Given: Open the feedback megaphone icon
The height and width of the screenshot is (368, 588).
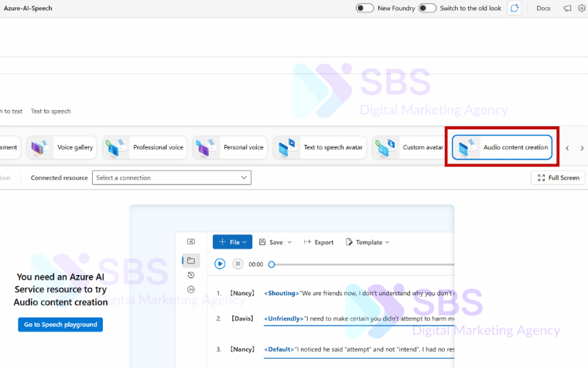Looking at the screenshot, I should (x=567, y=9).
